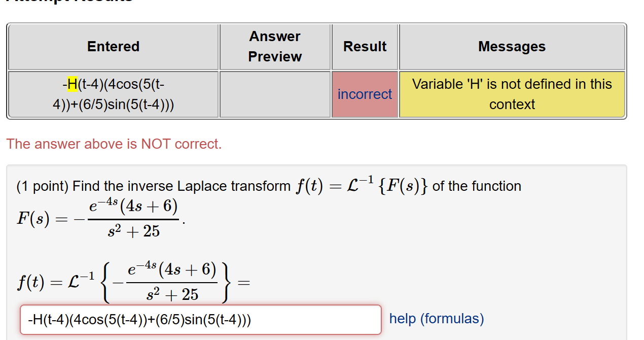Image resolution: width=644 pixels, height=340 pixels.
Task: Click the Result column header
Action: point(365,46)
